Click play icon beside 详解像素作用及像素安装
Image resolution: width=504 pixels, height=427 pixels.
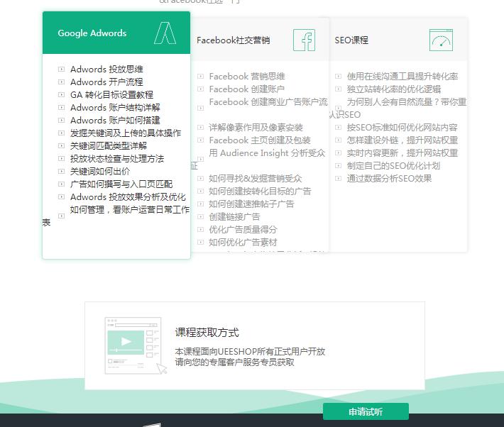pos(201,128)
